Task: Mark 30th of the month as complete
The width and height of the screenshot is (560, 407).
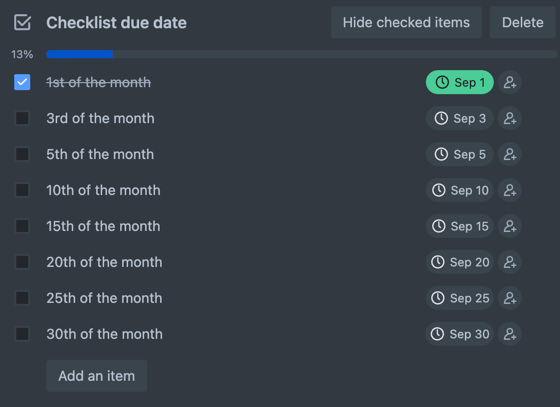Action: (22, 334)
